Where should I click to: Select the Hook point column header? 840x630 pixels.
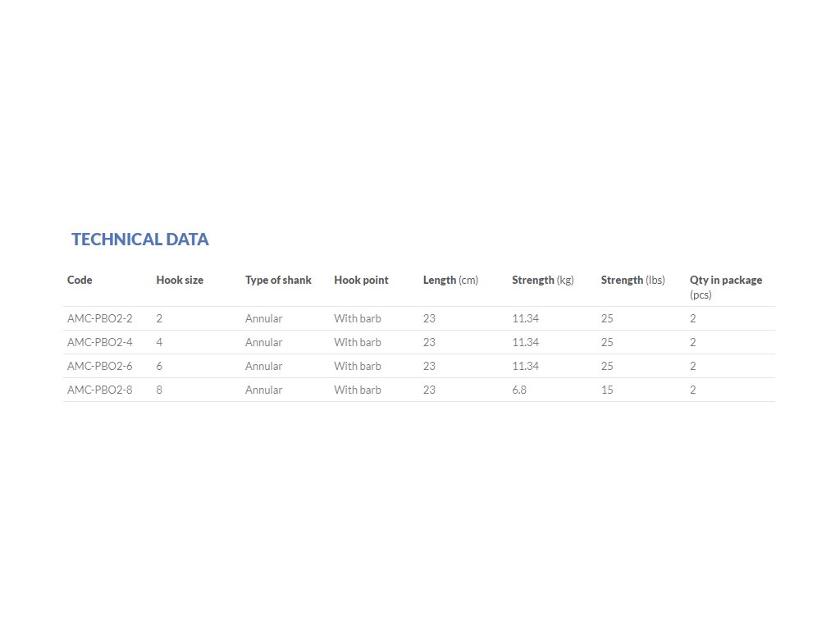(361, 280)
